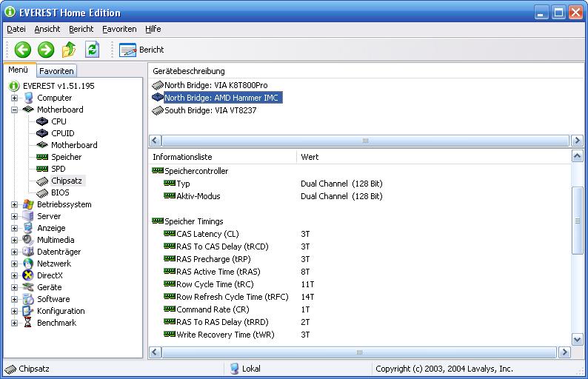Viewport: 588px width, 379px height.
Task: Click the folder up-level toolbar icon
Action: tap(69, 50)
